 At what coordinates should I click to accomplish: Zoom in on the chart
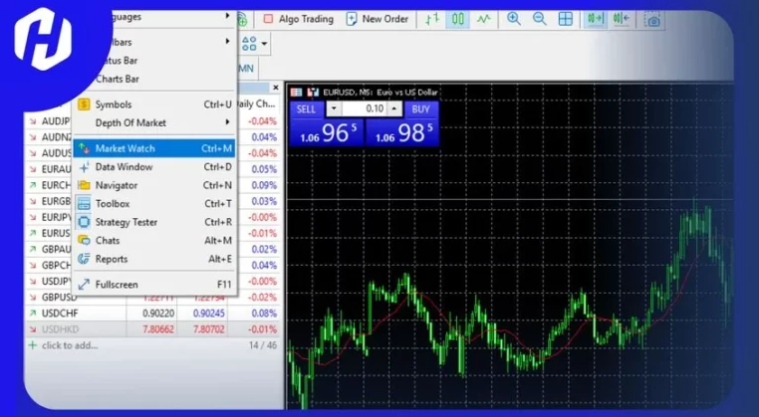[514, 19]
